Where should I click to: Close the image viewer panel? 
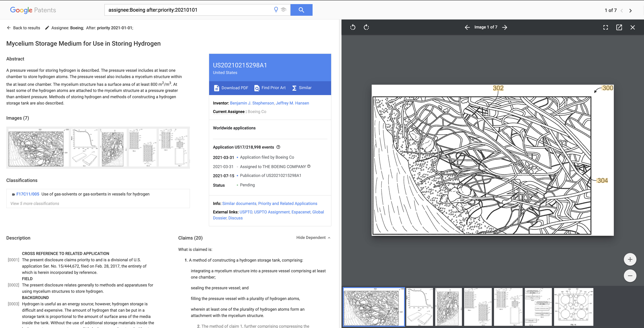tap(633, 27)
